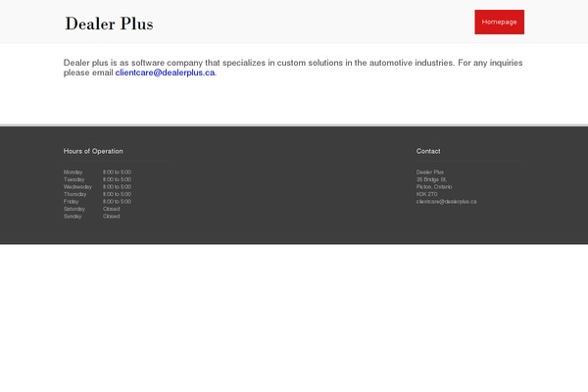Click Sunday's Closed status
588x392 pixels.
click(112, 216)
